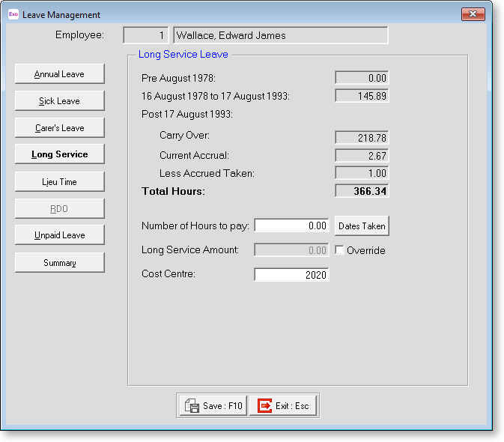
Task: Click the employee name field Wallace, Edward James
Action: click(280, 35)
